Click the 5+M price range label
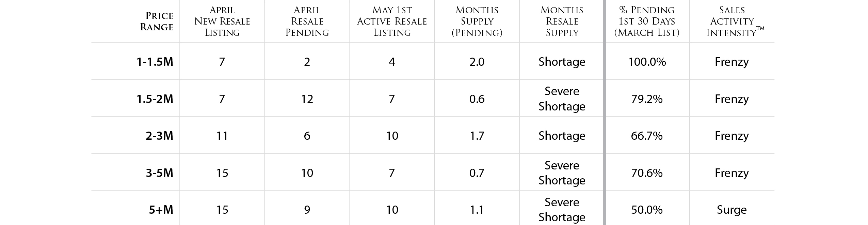This screenshot has height=225, width=868. pyautogui.click(x=161, y=210)
